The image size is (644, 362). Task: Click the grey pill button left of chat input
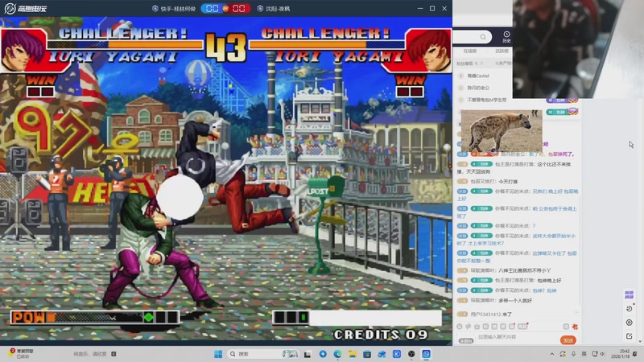pos(466,340)
